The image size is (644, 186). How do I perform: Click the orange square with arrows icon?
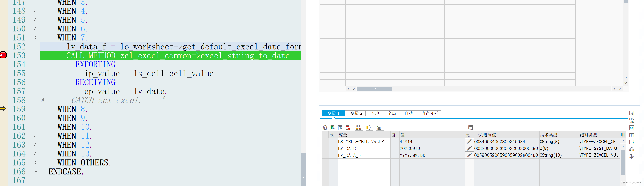368,128
